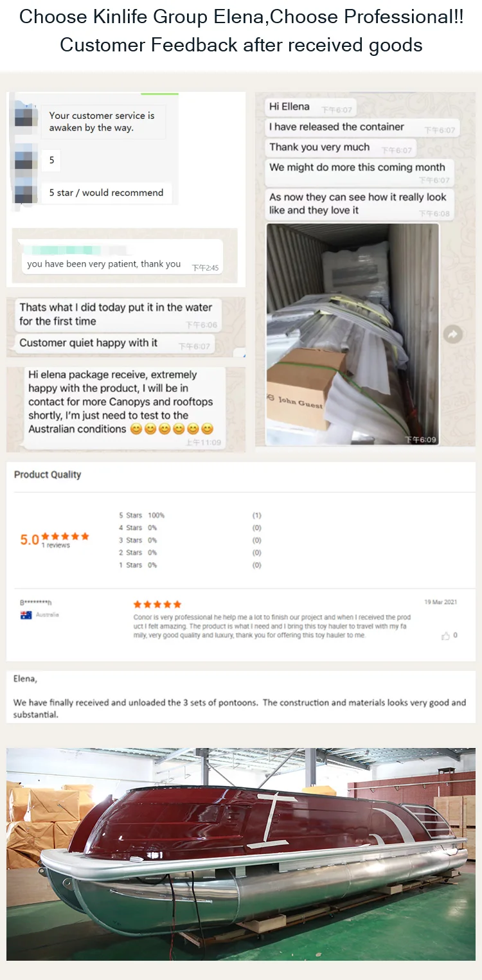Click the 'Hi Ellena' chat message
This screenshot has height=980, width=482.
[x=290, y=107]
